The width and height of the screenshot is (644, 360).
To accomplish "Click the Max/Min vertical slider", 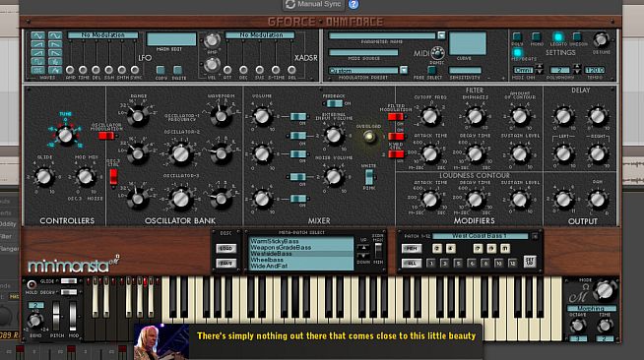I will pyautogui.click(x=378, y=251).
